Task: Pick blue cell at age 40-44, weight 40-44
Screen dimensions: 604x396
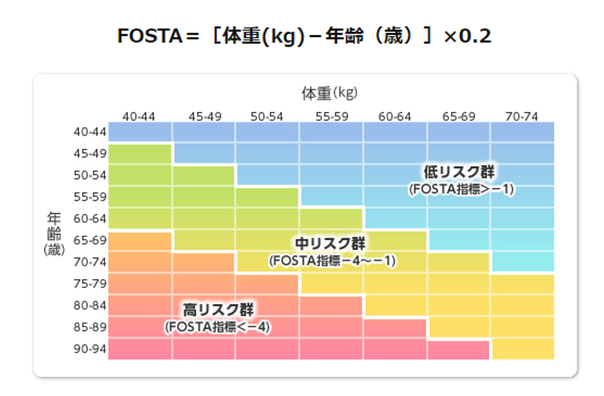Action: [140, 132]
